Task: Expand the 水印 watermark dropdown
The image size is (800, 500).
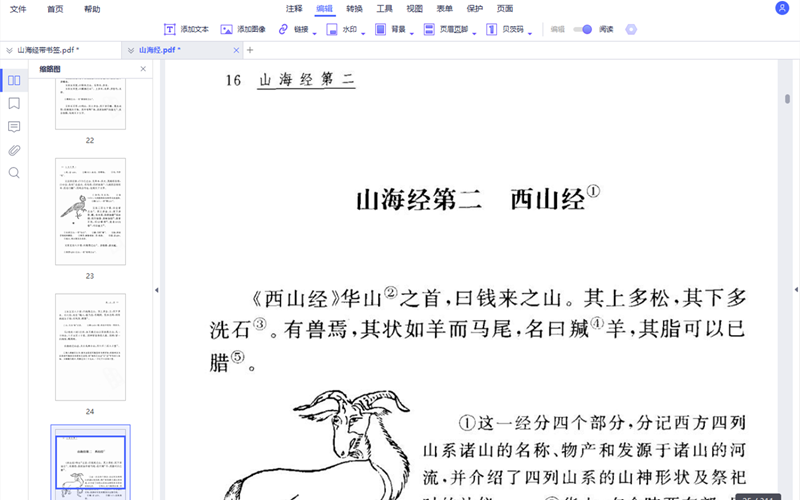Action: pyautogui.click(x=363, y=32)
